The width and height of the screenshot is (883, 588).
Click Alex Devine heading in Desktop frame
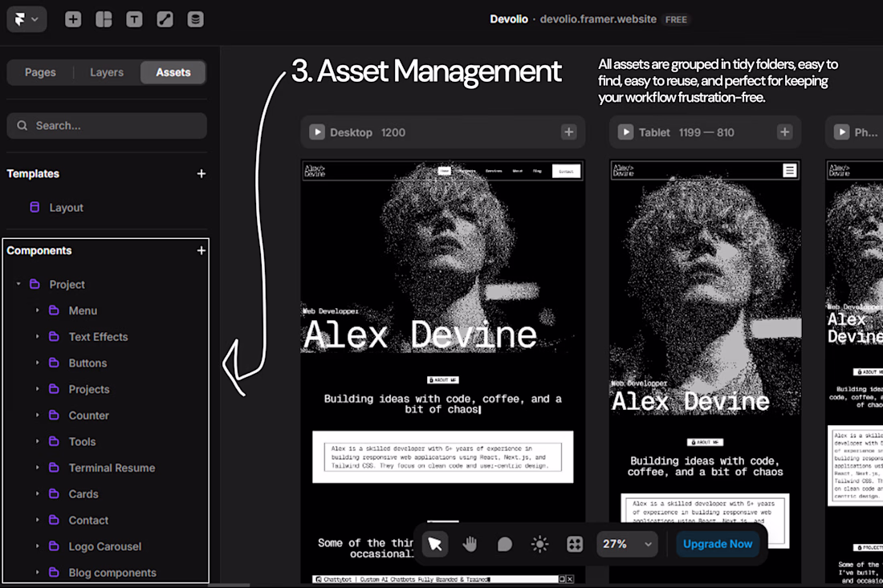coord(420,335)
